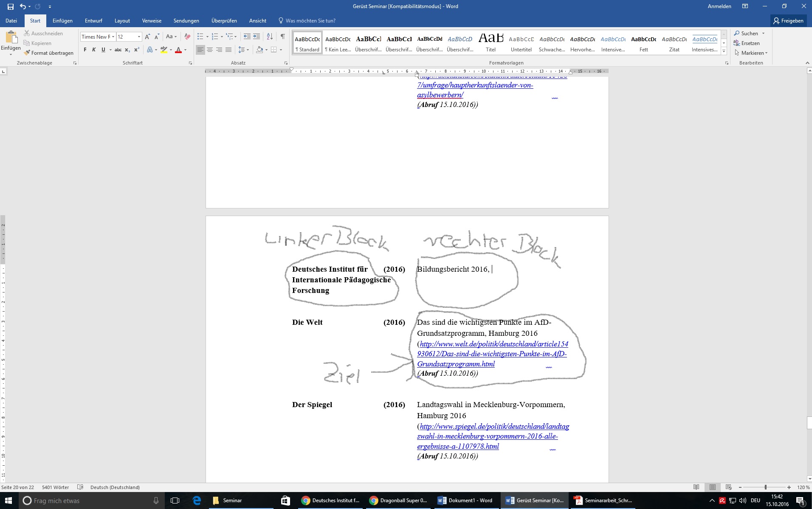Image resolution: width=812 pixels, height=509 pixels.
Task: Open ribbon display options icon
Action: [745, 6]
